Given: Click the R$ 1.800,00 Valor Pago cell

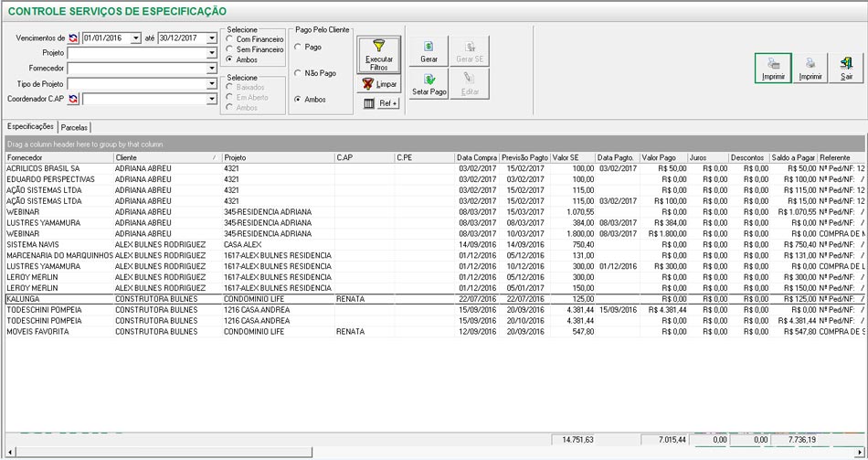Looking at the screenshot, I should coord(663,234).
